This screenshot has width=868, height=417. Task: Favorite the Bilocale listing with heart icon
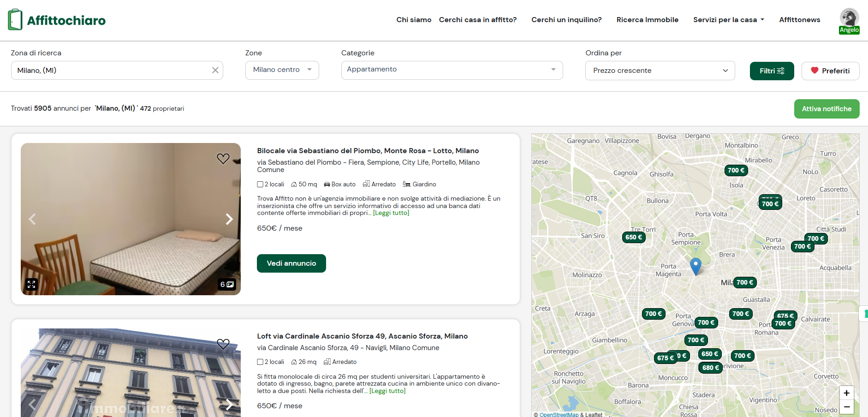point(223,159)
